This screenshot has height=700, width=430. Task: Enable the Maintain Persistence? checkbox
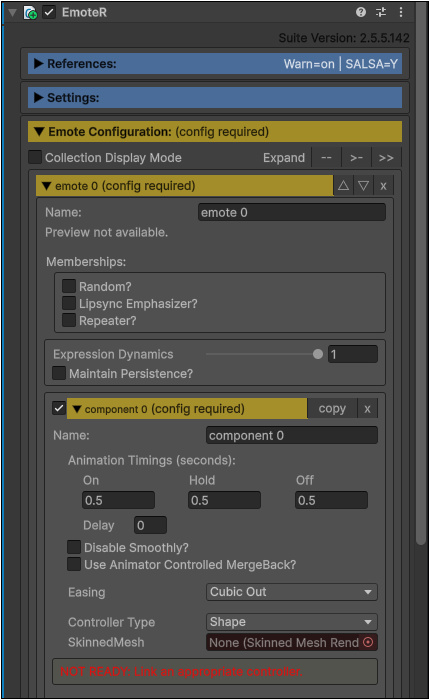click(x=59, y=373)
